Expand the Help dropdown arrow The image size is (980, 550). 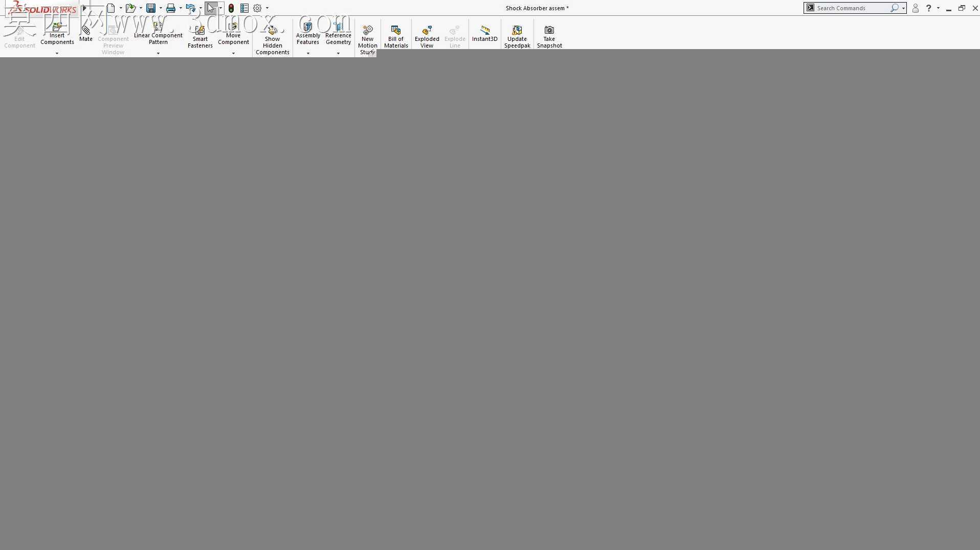pyautogui.click(x=938, y=8)
